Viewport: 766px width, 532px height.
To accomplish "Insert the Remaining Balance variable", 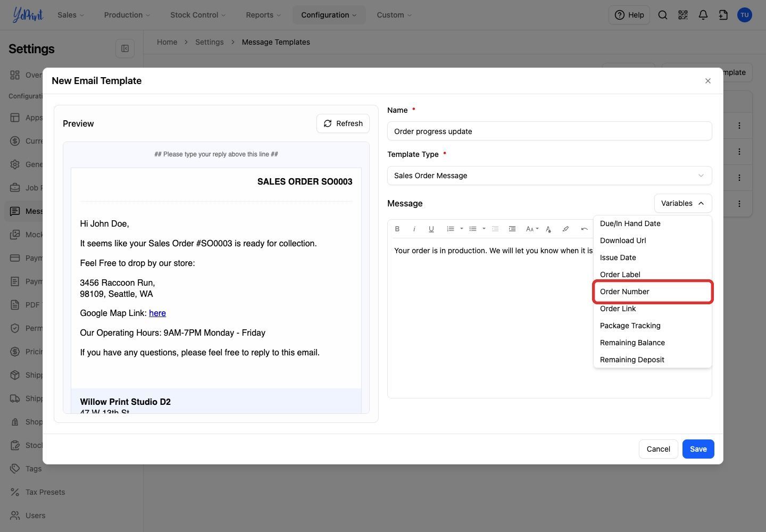I will click(x=652, y=343).
